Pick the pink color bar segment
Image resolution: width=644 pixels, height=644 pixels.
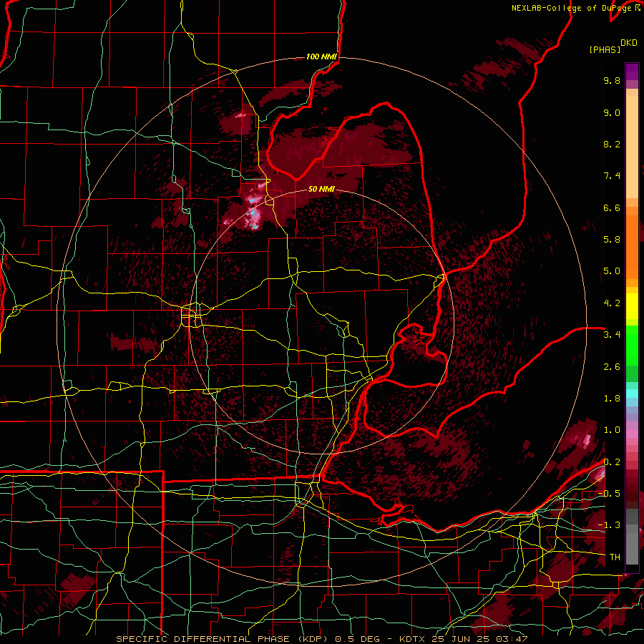pos(632,434)
